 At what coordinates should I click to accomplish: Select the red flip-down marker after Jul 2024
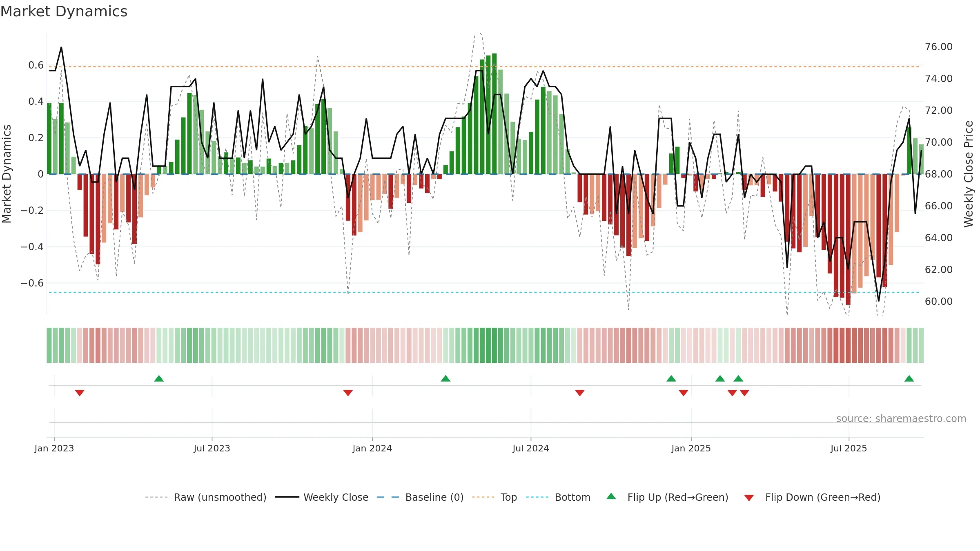coord(580,393)
